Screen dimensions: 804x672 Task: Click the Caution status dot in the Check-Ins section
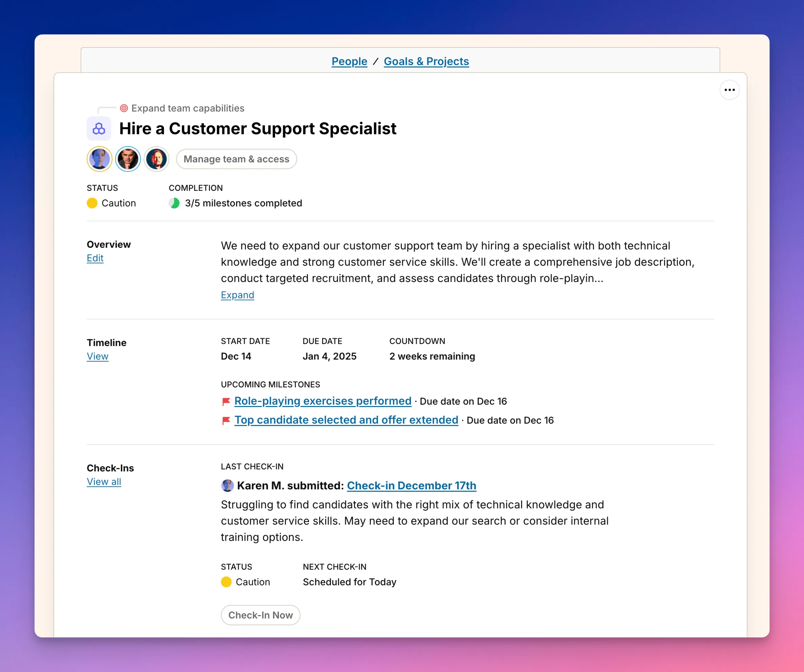226,582
